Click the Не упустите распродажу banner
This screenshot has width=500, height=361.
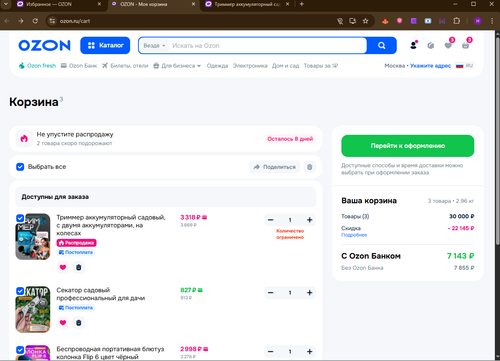point(166,139)
